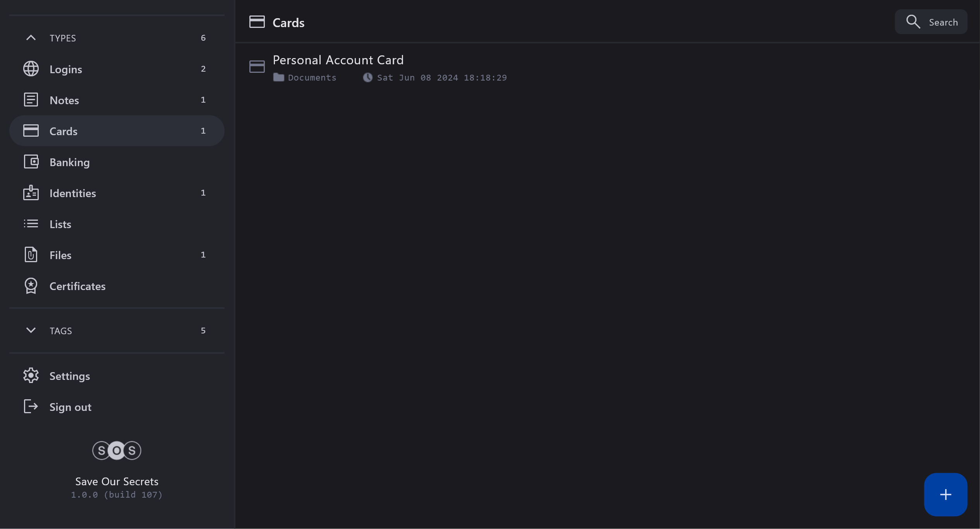Click the Sign out arrow icon
Image resolution: width=980 pixels, height=529 pixels.
31,407
